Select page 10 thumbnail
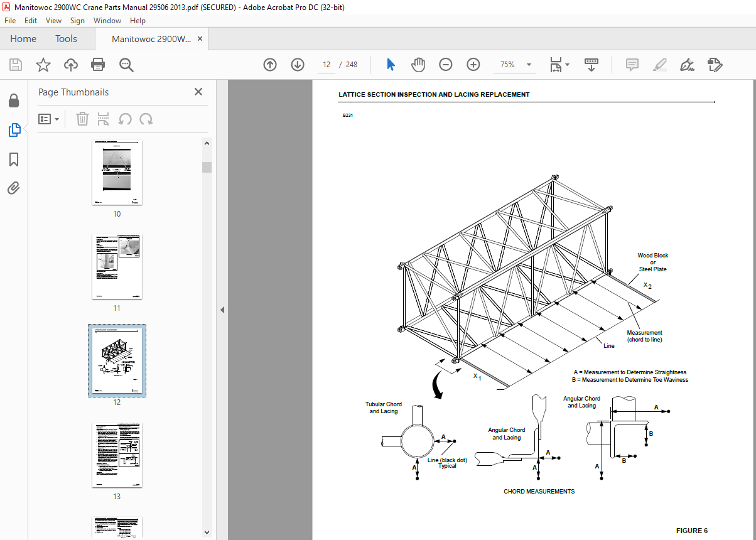This screenshot has height=540, width=756. coord(117,173)
